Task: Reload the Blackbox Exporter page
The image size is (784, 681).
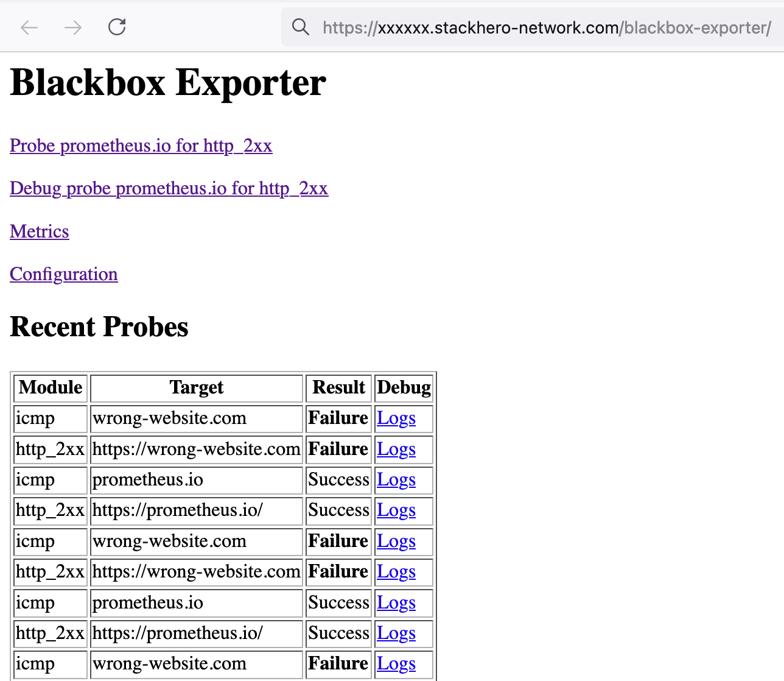Action: pyautogui.click(x=116, y=27)
